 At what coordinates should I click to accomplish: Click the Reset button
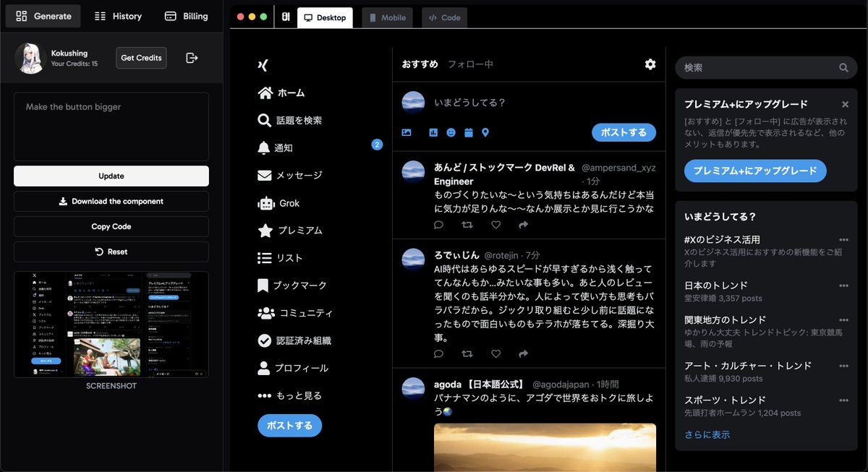[x=111, y=252]
